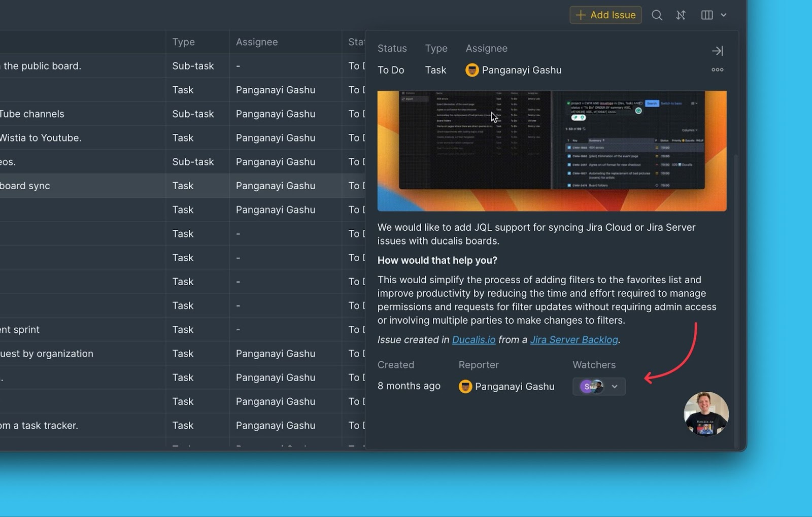Click the watchers avatar stack
Viewport: 812px width, 517px height.
[591, 387]
